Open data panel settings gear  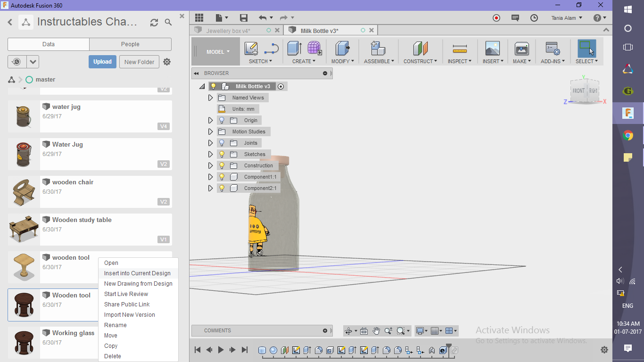[167, 62]
